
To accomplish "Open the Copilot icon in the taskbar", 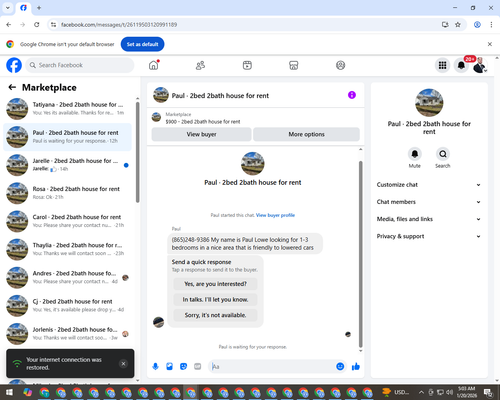I will pyautogui.click(x=28, y=392).
